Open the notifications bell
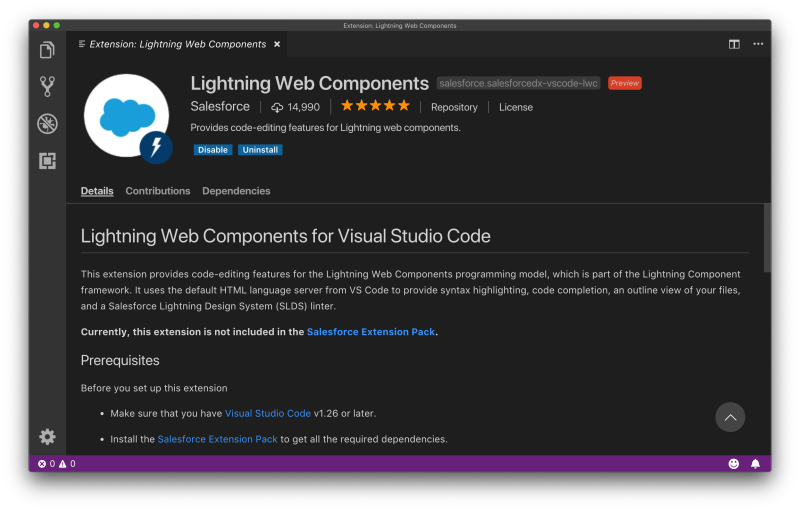This screenshot has height=510, width=800. 755,464
